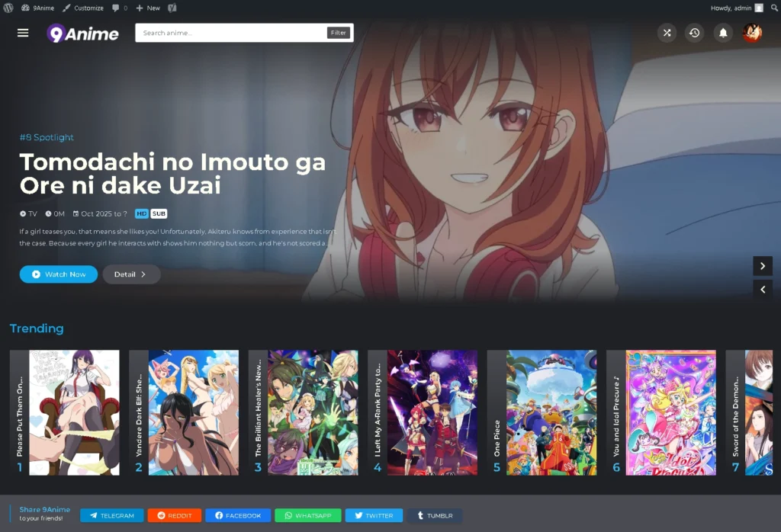Click the Search anime input field
The image size is (781, 532).
point(229,33)
